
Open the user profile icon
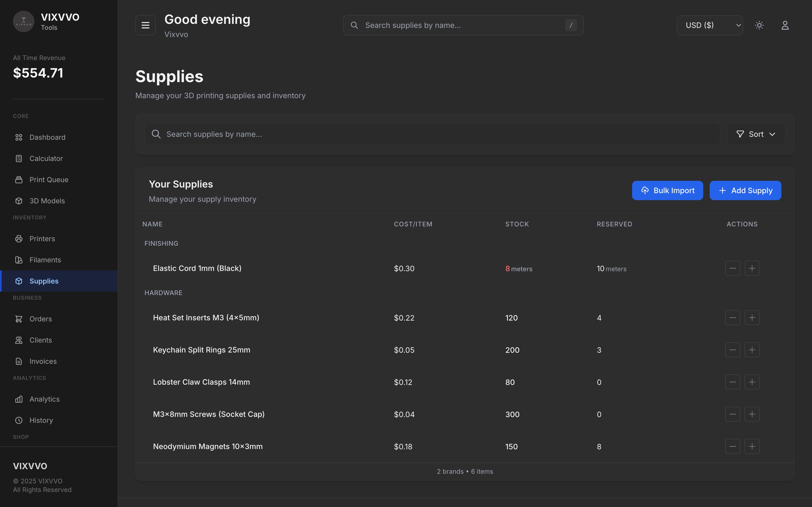[785, 25]
